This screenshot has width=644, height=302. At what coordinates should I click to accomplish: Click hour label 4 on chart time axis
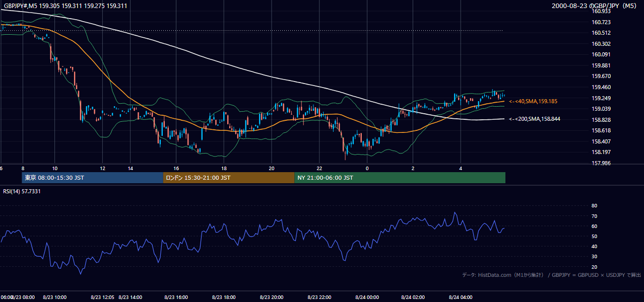pos(461,168)
